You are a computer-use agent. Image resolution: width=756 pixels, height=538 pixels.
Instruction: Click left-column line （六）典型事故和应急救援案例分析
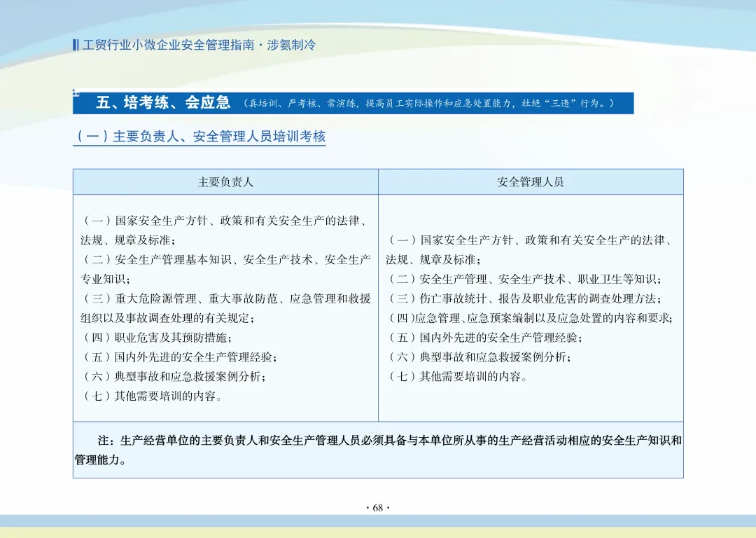pyautogui.click(x=173, y=376)
